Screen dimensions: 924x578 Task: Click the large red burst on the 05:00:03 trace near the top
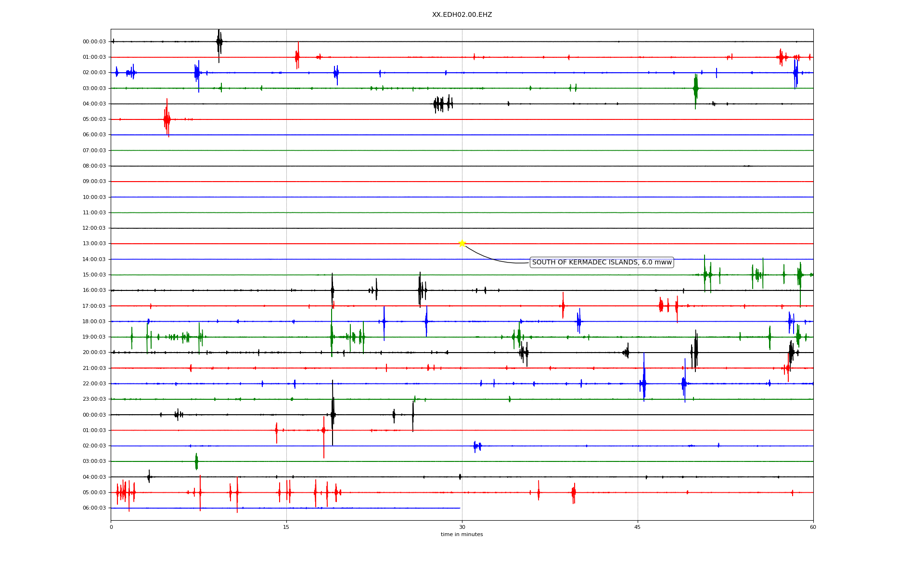click(x=167, y=119)
